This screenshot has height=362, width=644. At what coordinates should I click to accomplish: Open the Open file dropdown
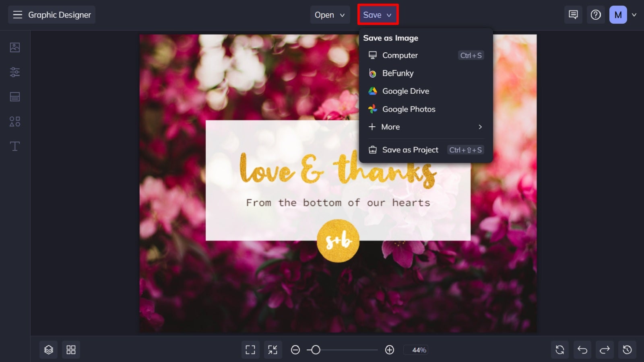click(330, 14)
